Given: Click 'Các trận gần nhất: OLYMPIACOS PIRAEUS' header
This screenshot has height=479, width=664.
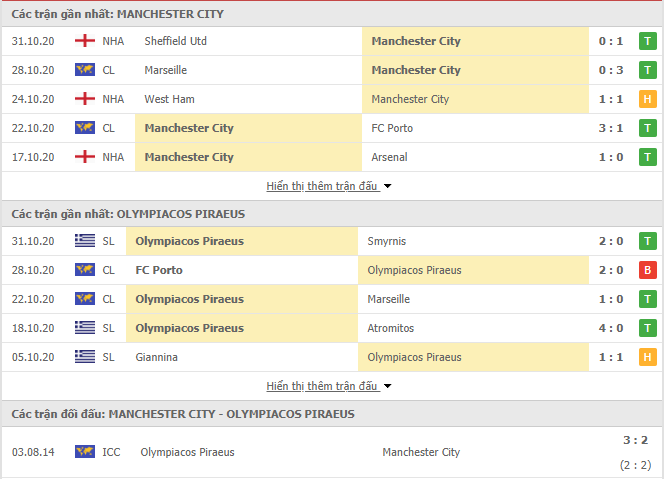Looking at the screenshot, I should pos(128,214).
